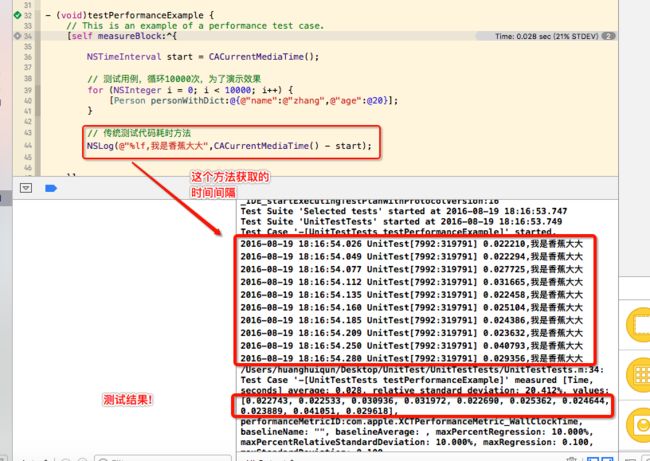
Task: Click the 'maxPercentRelativeStandardDeviation: 10.000%' console line
Action: coord(417,442)
